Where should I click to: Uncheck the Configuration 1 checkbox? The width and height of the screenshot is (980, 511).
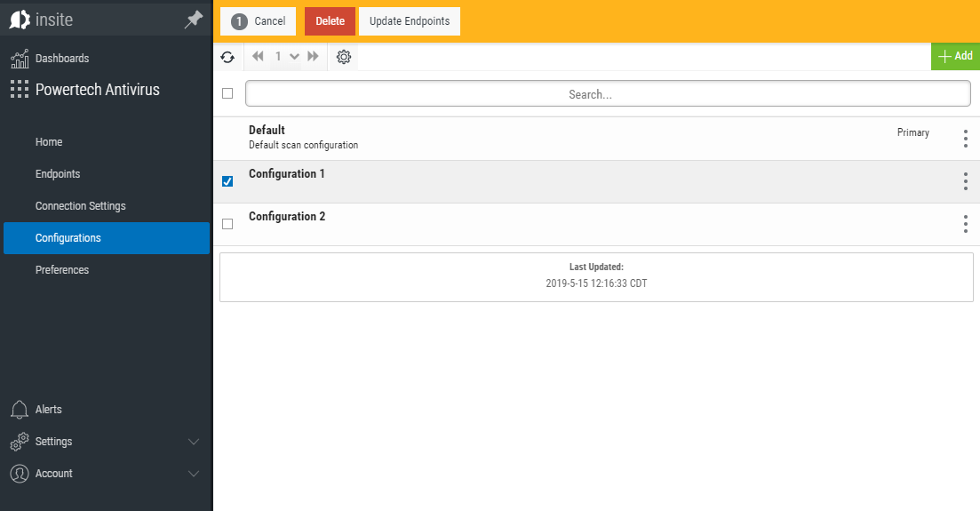(x=227, y=181)
